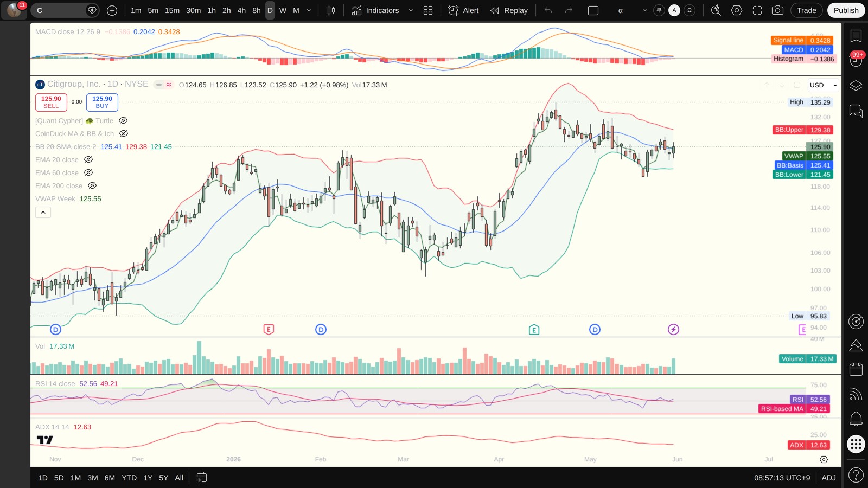Image resolution: width=868 pixels, height=488 pixels.
Task: Open the help center question mark
Action: tap(856, 476)
